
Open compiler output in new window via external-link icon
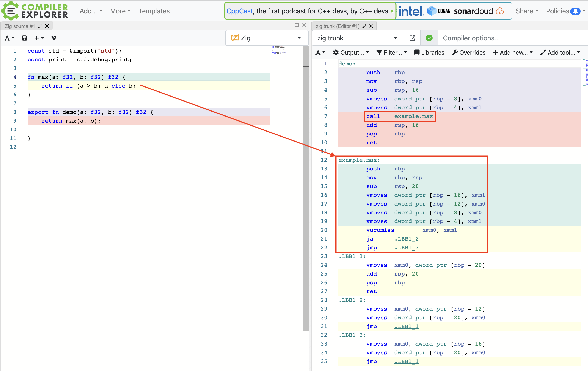412,38
